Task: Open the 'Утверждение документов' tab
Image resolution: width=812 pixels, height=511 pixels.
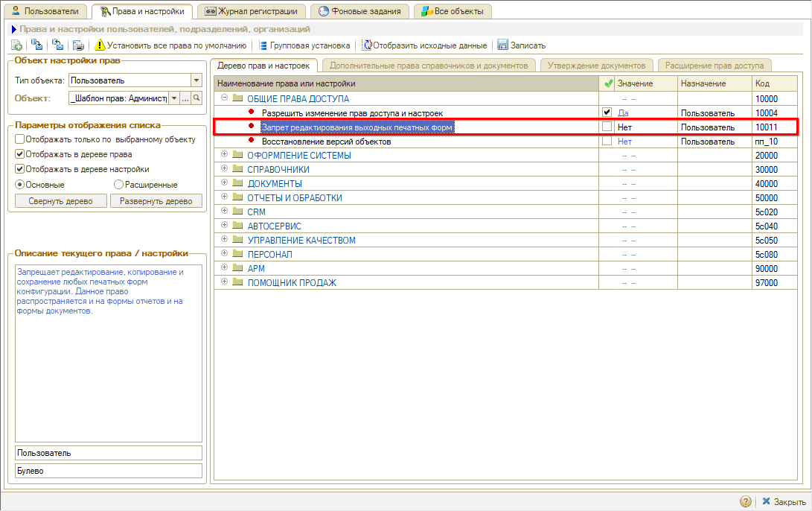Action: [597, 66]
